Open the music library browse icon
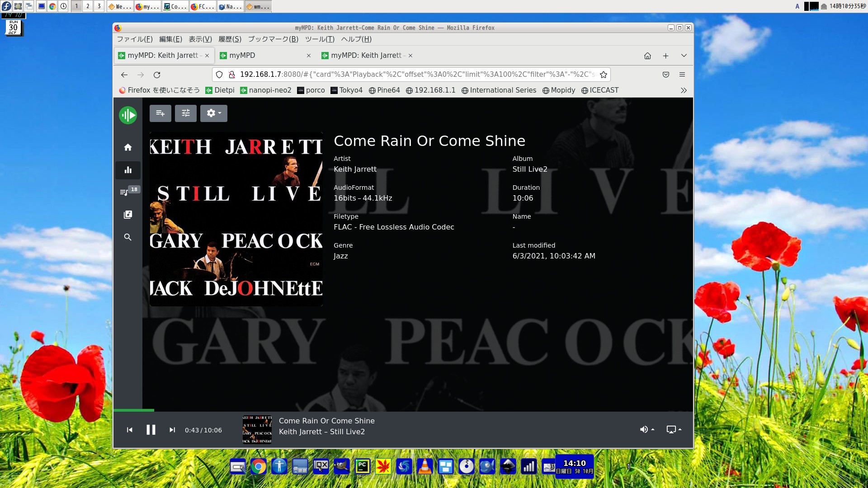 coord(128,215)
